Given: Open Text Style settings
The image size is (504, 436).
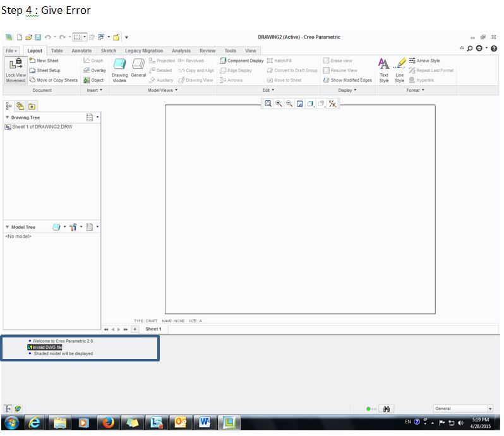Looking at the screenshot, I should click(384, 70).
